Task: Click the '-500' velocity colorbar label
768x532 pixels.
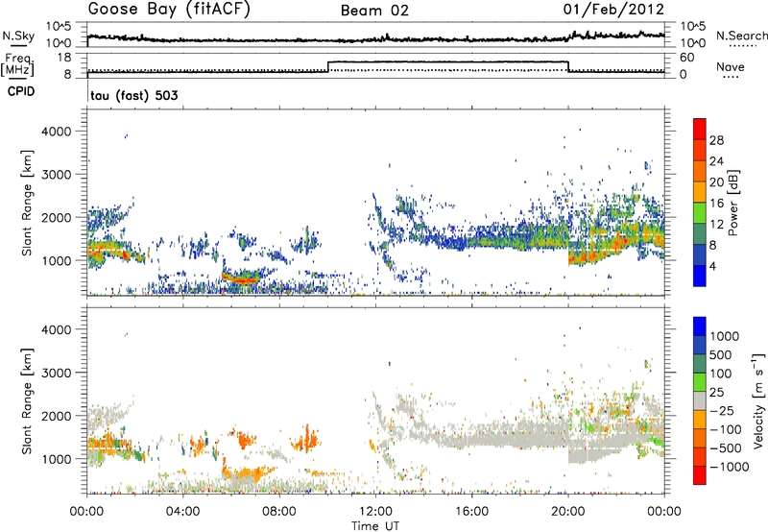Action: click(726, 448)
